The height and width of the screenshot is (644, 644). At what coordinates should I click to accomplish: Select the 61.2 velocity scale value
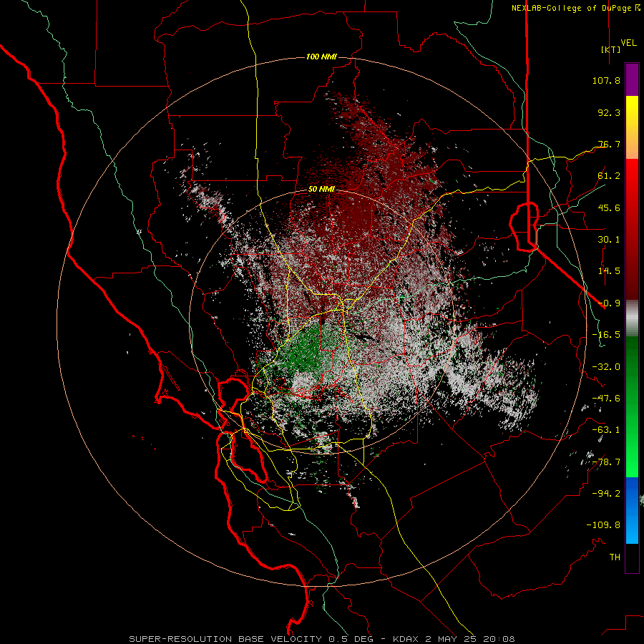[609, 176]
